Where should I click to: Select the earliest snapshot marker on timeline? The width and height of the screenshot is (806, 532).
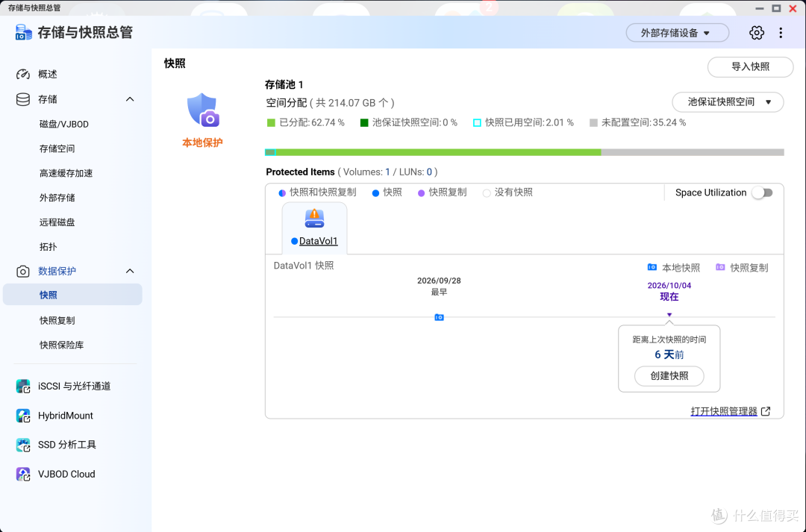pos(439,317)
